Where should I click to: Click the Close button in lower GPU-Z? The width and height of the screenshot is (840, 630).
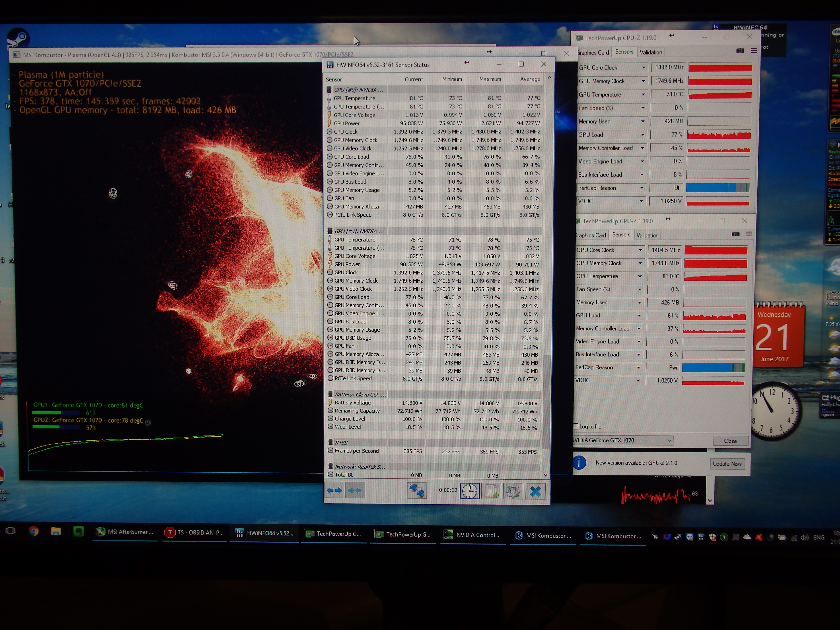pyautogui.click(x=730, y=441)
